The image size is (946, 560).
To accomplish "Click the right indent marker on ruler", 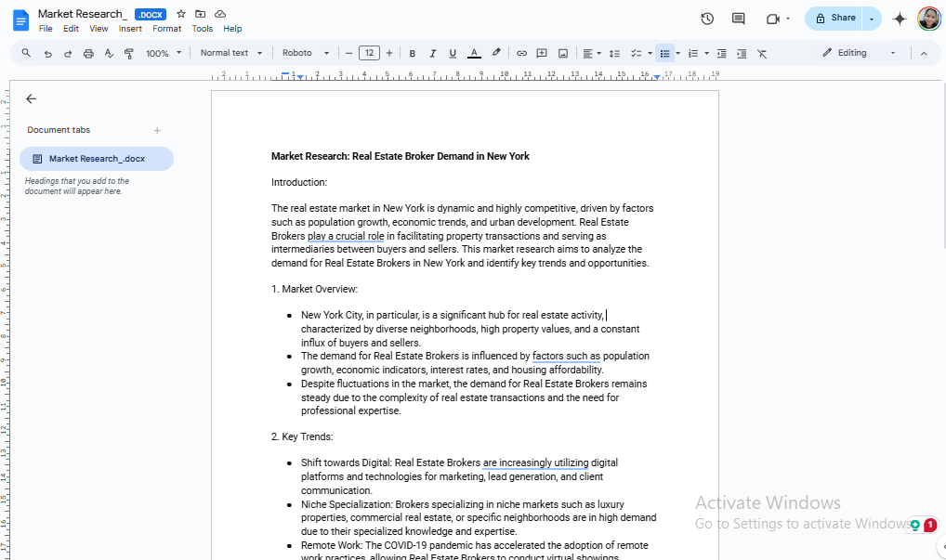I will [x=657, y=77].
